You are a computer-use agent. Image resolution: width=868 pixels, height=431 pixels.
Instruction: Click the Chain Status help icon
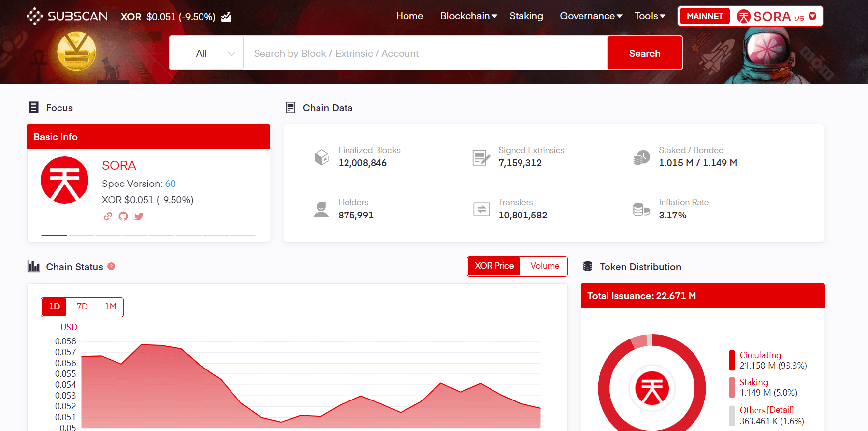pos(111,266)
